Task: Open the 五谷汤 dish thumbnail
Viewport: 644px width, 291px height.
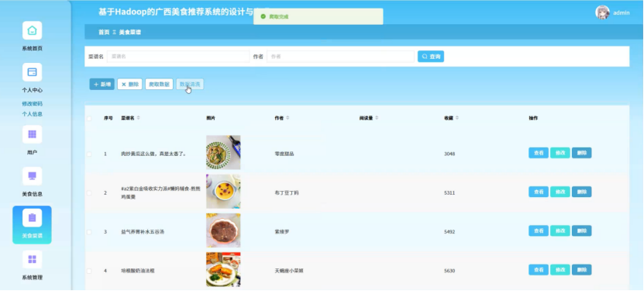Action: click(223, 230)
